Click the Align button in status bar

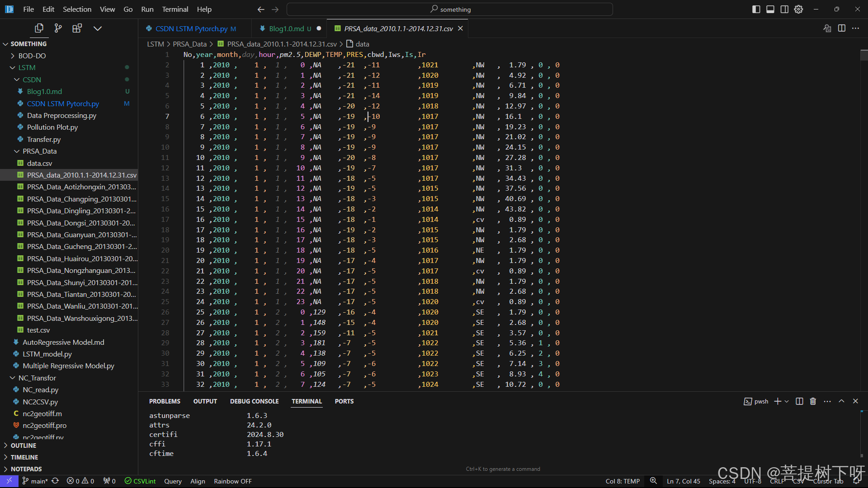pyautogui.click(x=198, y=481)
